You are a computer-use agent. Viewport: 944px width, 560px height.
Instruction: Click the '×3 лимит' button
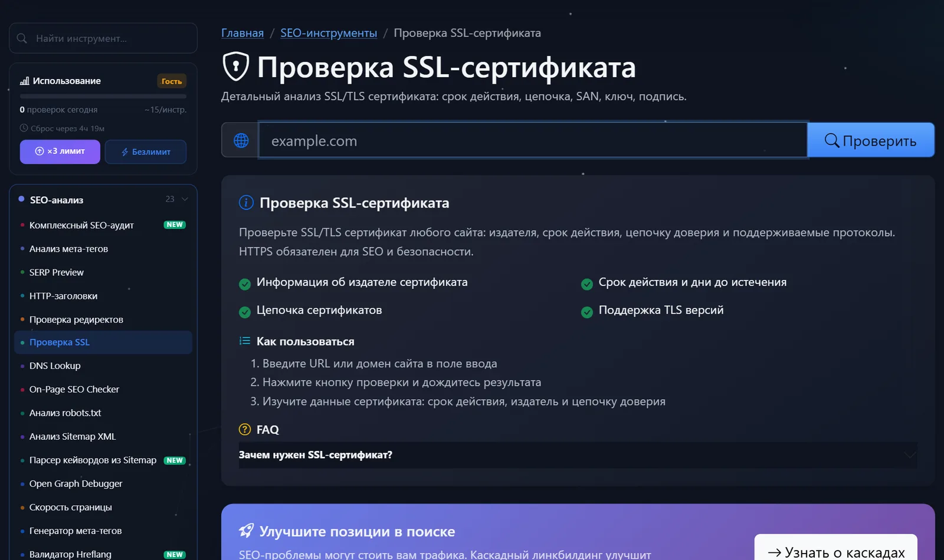60,151
